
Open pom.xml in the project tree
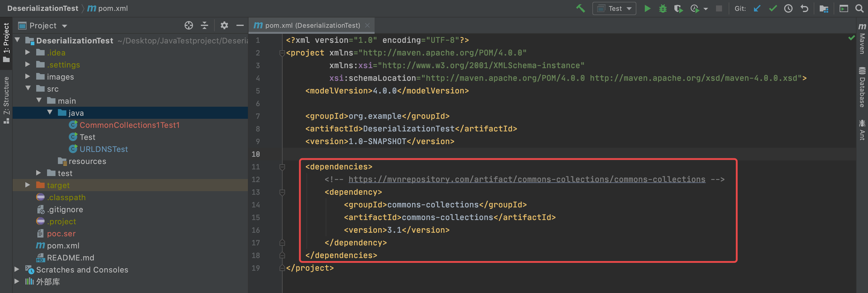[63, 246]
